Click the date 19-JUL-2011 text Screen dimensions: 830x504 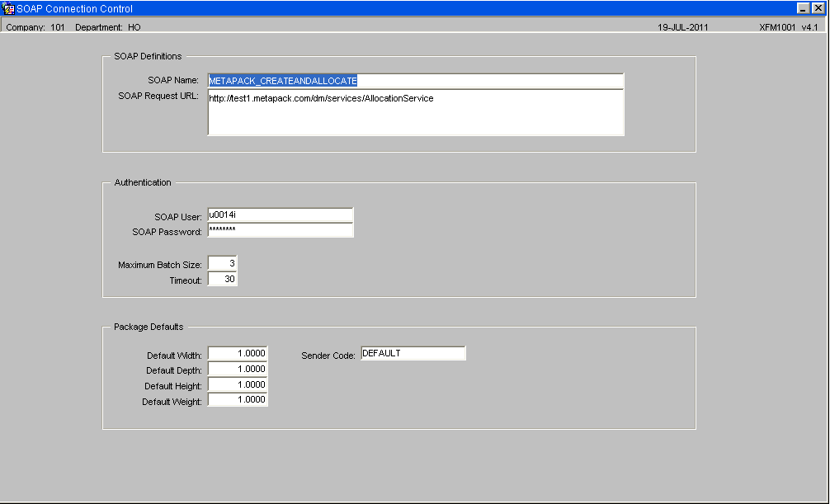pyautogui.click(x=683, y=27)
